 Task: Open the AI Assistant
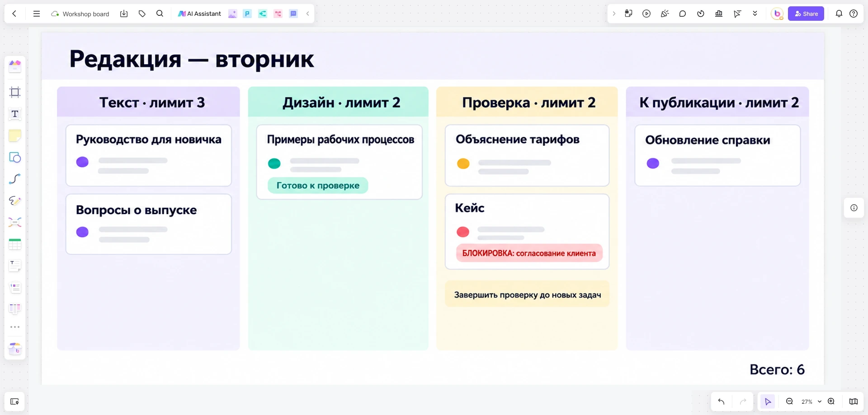click(x=199, y=14)
